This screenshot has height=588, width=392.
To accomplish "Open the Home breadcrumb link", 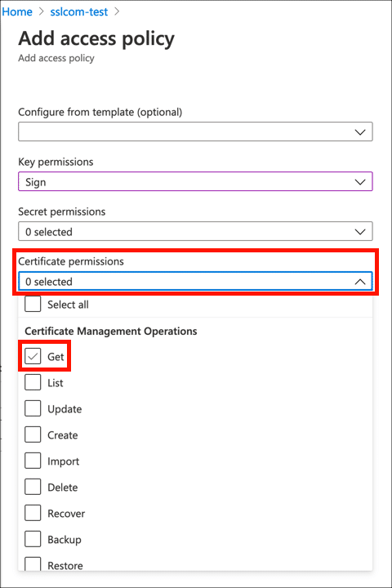I will (x=17, y=12).
